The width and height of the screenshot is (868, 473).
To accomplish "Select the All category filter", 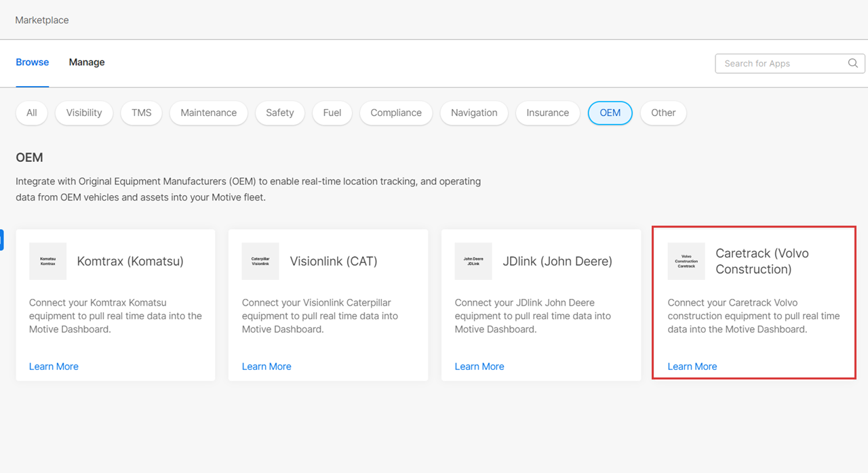I will (32, 113).
